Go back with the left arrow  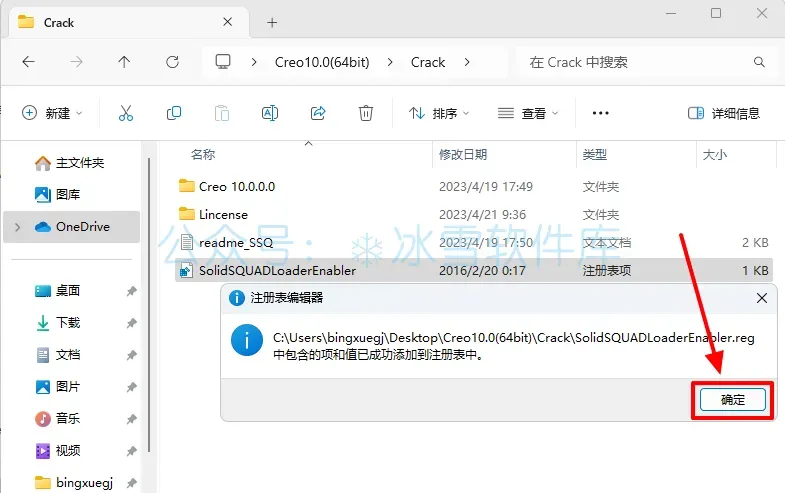(x=29, y=62)
